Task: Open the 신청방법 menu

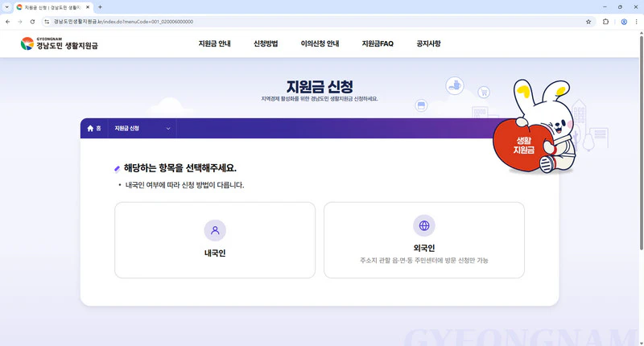Action: pyautogui.click(x=266, y=43)
